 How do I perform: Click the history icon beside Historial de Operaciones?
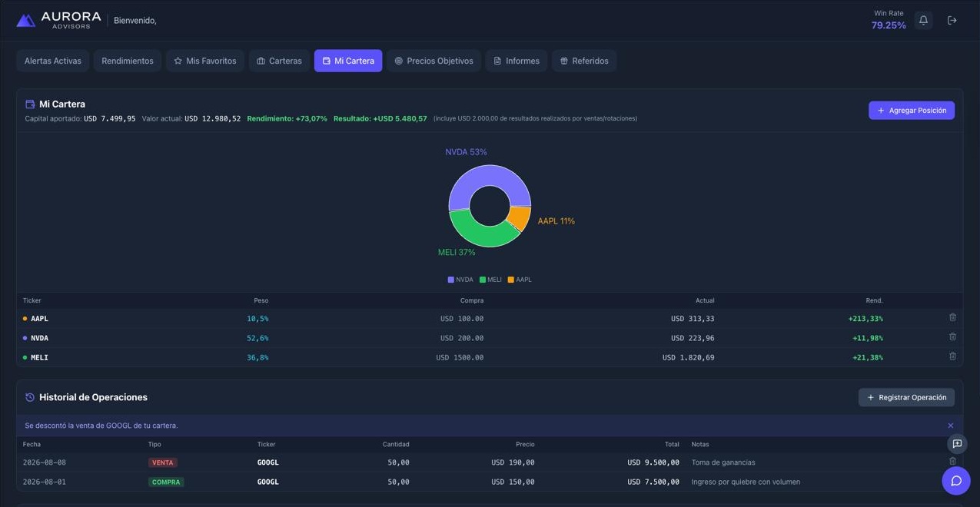point(30,397)
